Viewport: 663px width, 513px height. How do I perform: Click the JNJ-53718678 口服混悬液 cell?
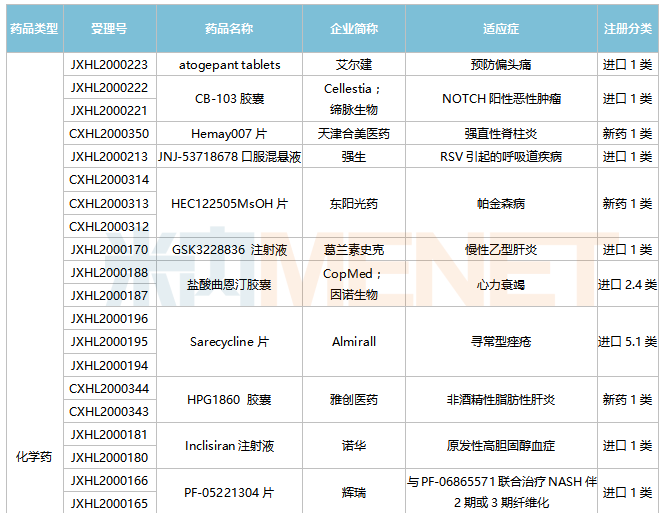229,156
